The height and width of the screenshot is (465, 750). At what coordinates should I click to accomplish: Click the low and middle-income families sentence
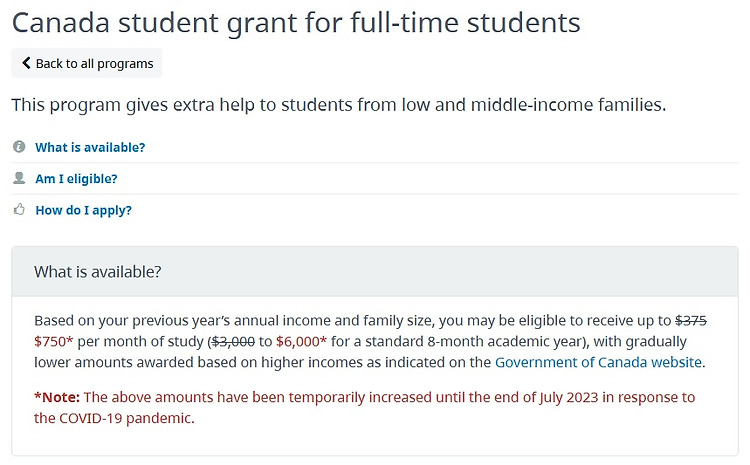pos(339,105)
